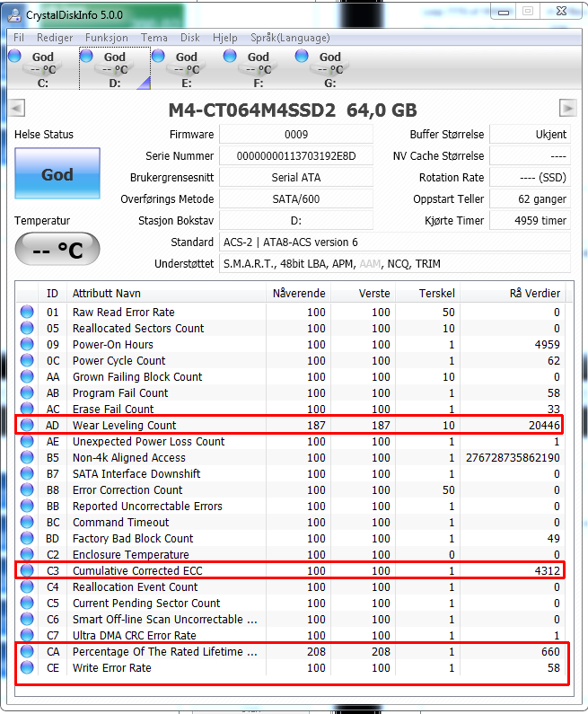Click status orb for Grown Failing Block Count

pyautogui.click(x=27, y=376)
